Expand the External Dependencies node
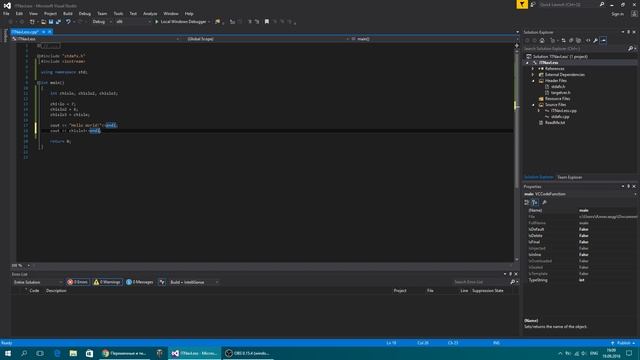 (x=533, y=75)
